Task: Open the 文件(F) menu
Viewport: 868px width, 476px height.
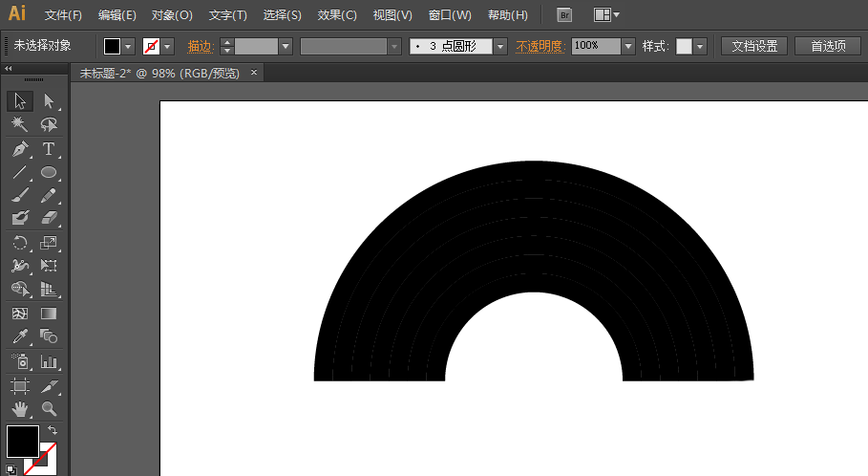Action: (63, 15)
